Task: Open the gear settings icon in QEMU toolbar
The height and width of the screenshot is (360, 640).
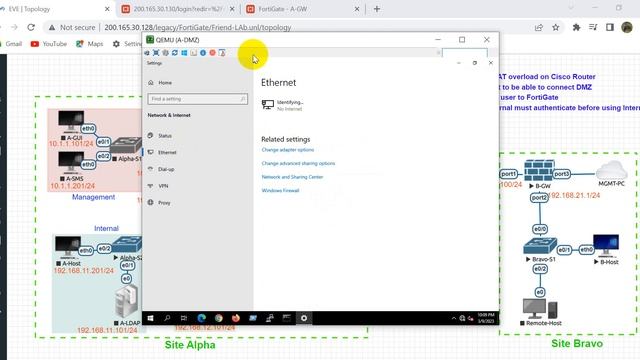Action: 165,53
